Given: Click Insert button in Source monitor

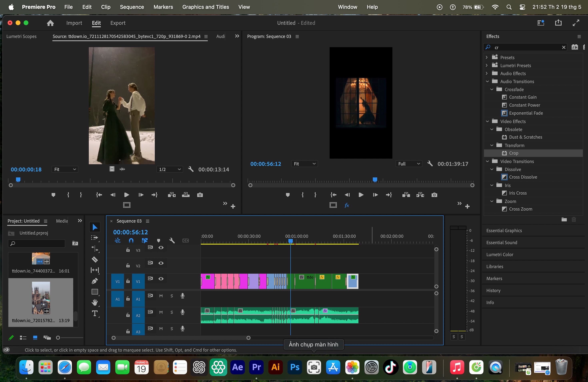Looking at the screenshot, I should click(x=171, y=195).
